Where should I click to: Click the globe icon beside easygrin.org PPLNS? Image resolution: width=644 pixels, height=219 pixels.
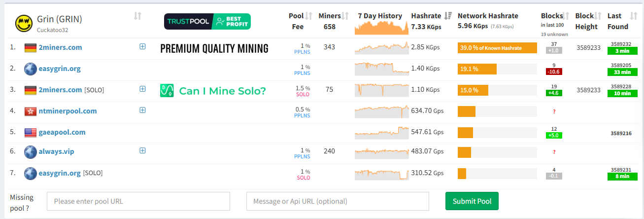point(31,69)
